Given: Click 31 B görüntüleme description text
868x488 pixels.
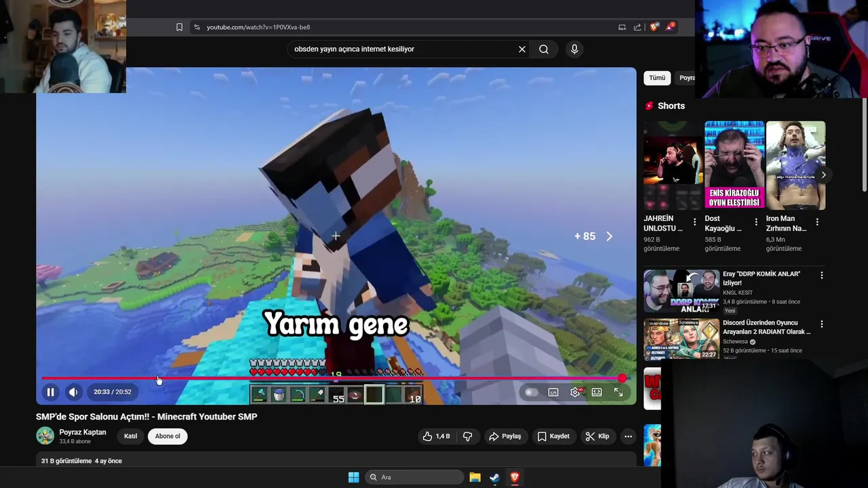Looking at the screenshot, I should [x=66, y=461].
